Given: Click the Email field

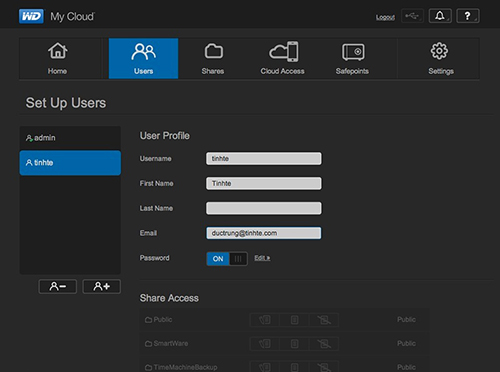Looking at the screenshot, I should pyautogui.click(x=264, y=233).
